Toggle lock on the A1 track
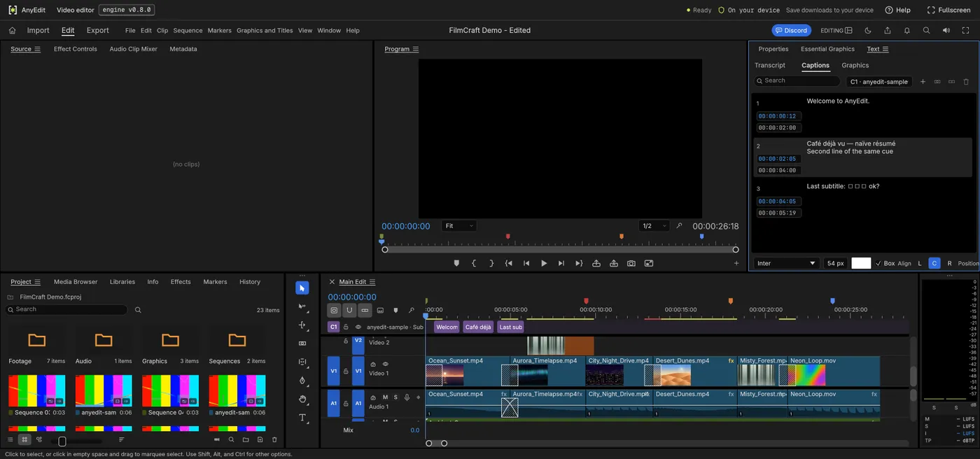This screenshot has width=980, height=459. point(346,404)
